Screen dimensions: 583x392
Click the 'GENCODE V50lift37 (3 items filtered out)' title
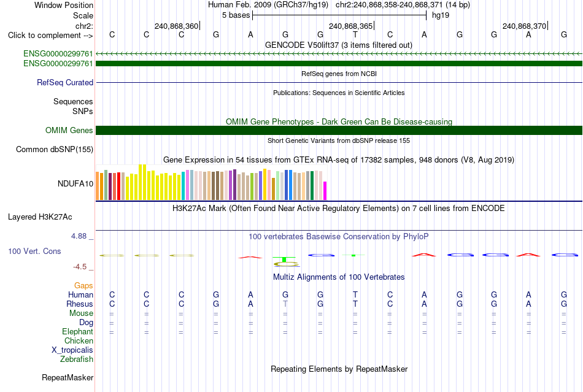tap(339, 45)
